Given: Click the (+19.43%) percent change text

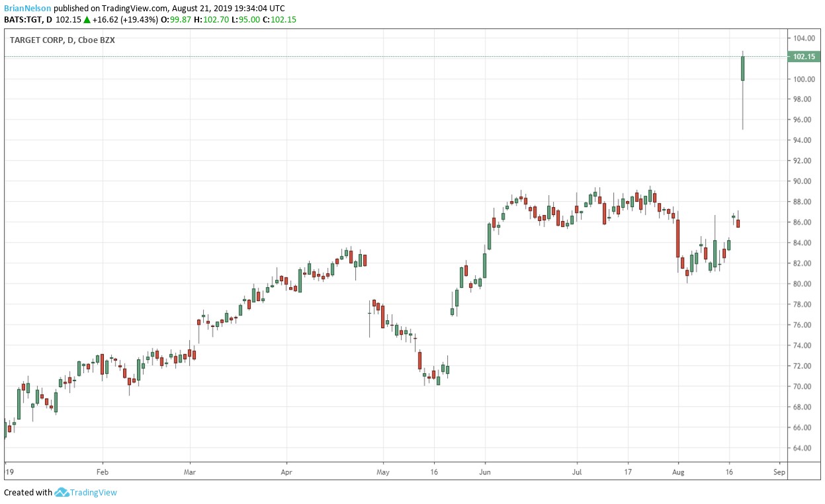Looking at the screenshot, I should click(141, 20).
